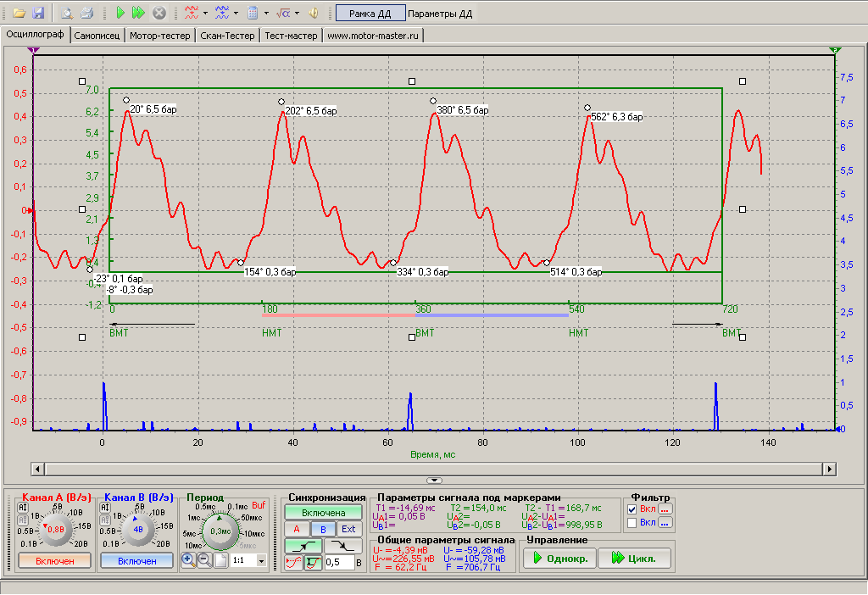Click the Канал A coupling icon AI
Screen dimensions: 868x595
click(x=23, y=507)
